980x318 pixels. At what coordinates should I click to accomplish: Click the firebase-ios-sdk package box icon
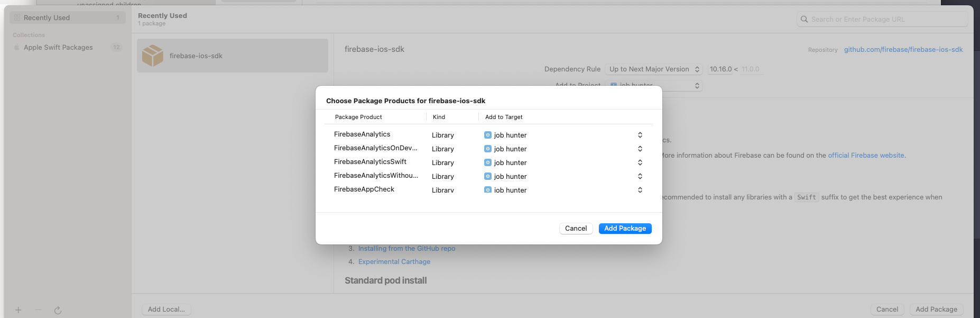(153, 56)
